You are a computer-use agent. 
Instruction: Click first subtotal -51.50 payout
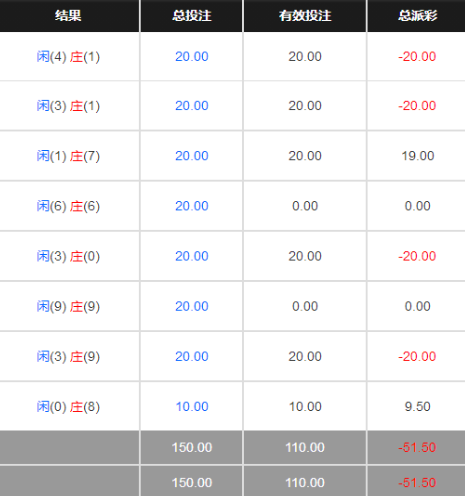417,447
